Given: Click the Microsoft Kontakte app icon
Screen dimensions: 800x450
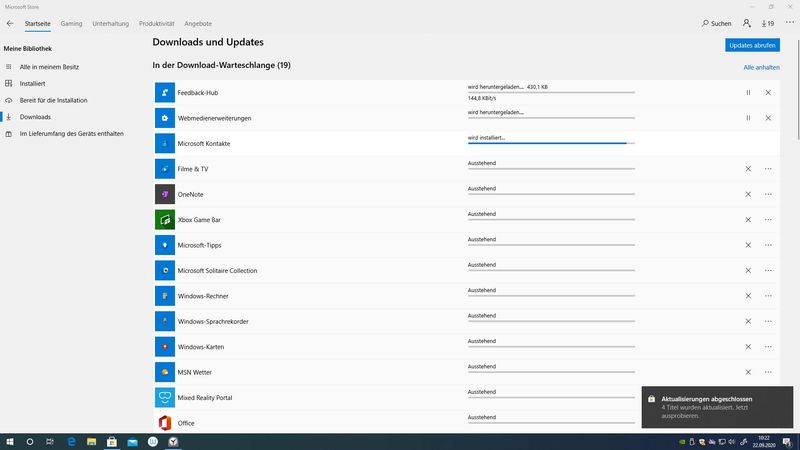Looking at the screenshot, I should 165,143.
